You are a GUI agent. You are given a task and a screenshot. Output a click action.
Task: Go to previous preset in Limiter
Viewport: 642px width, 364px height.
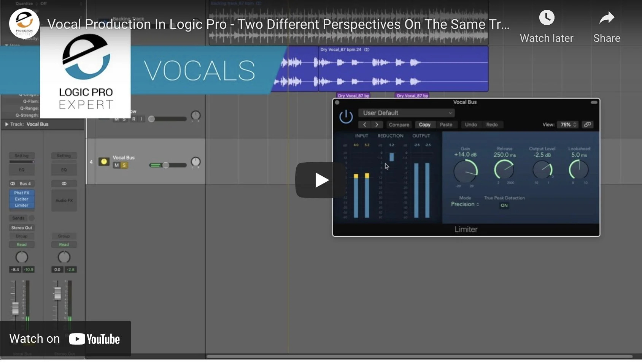pyautogui.click(x=364, y=125)
